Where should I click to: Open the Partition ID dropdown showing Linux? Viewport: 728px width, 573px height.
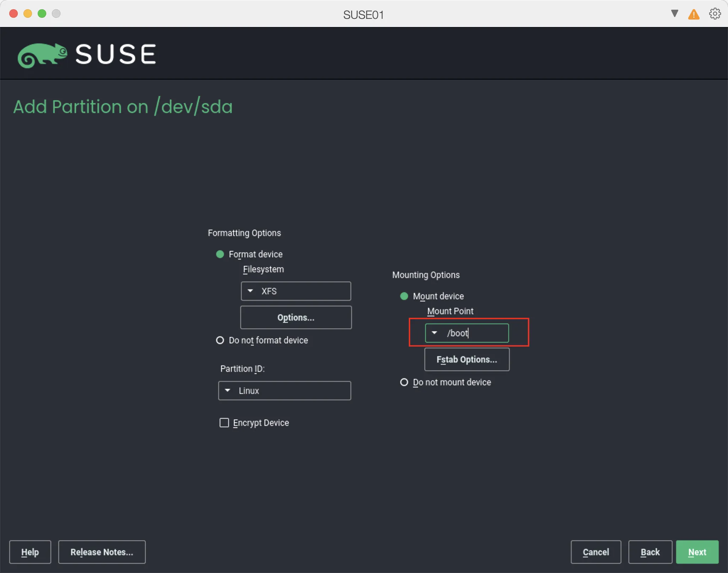click(284, 390)
